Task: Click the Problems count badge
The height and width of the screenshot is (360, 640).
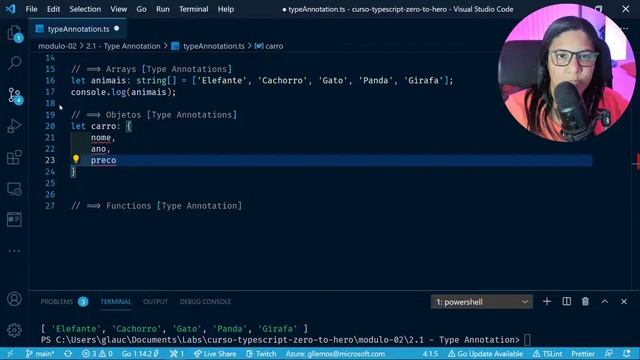Action: click(83, 302)
